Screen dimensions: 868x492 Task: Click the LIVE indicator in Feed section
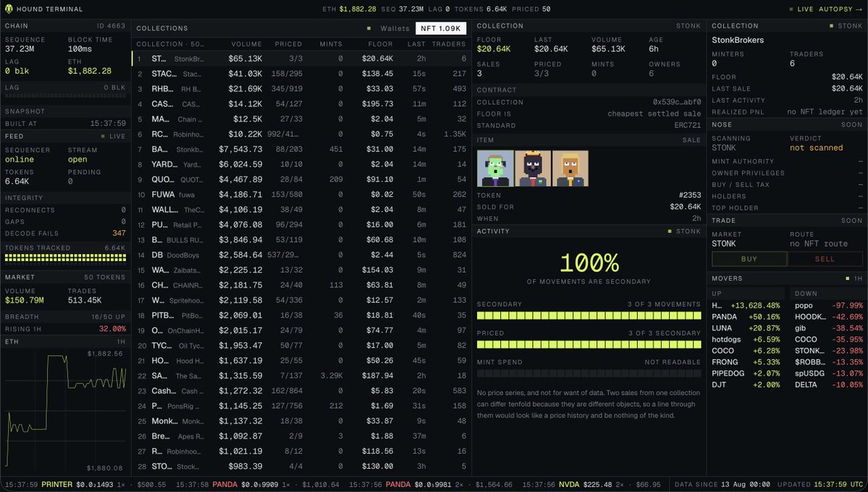click(114, 136)
